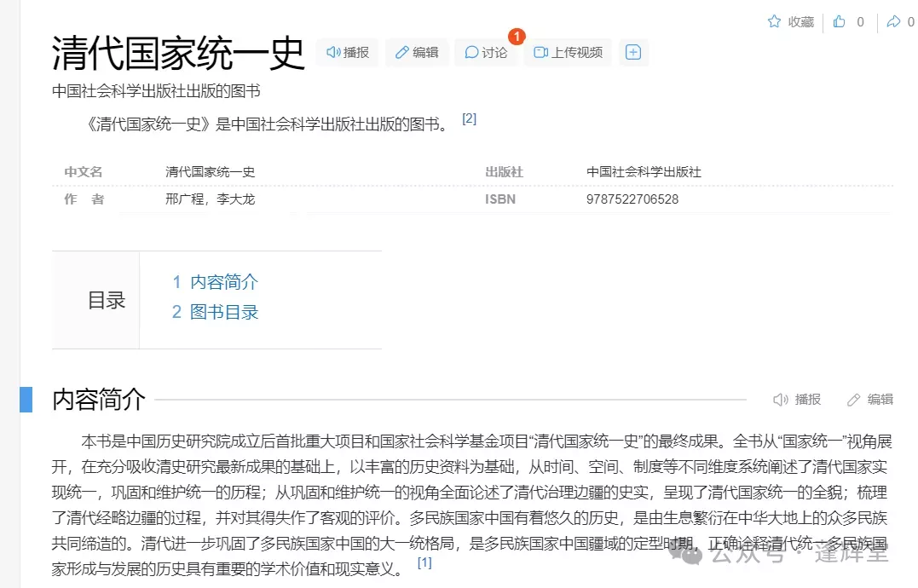Jump to 2 图书目录 in contents
The width and height of the screenshot is (918, 588).
click(x=215, y=312)
